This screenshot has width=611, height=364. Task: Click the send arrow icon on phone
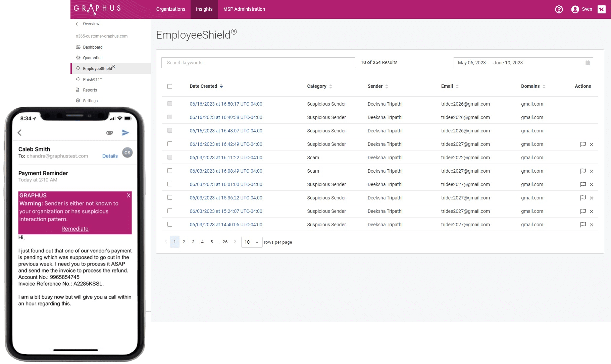pyautogui.click(x=125, y=133)
